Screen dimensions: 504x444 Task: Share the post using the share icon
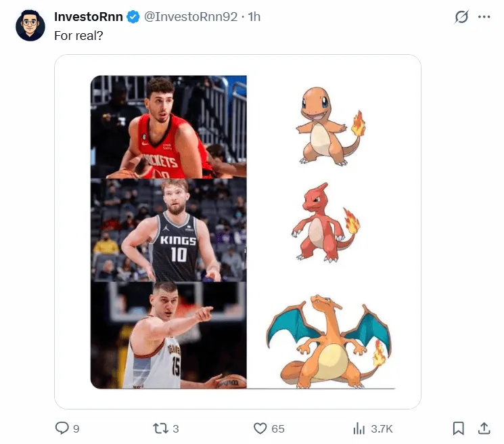tap(484, 428)
